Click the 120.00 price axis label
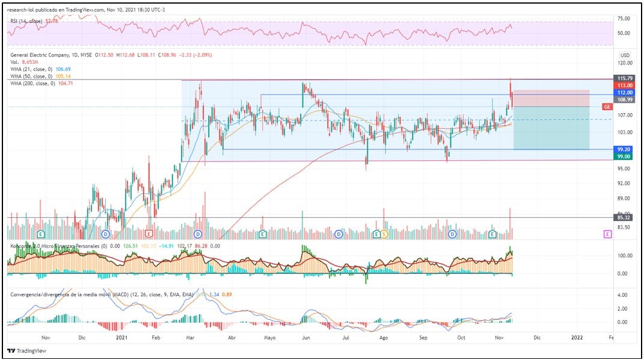644x360 pixels. pos(625,63)
